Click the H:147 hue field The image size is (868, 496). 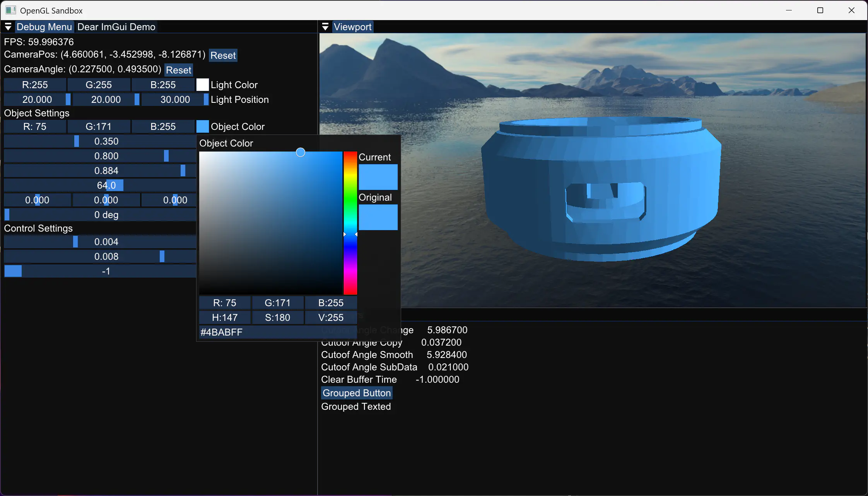[225, 317]
